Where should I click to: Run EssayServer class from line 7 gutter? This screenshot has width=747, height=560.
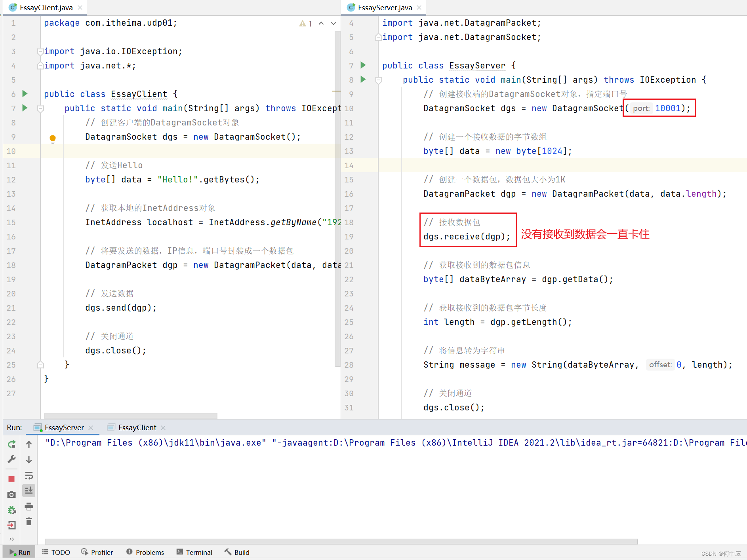point(363,65)
